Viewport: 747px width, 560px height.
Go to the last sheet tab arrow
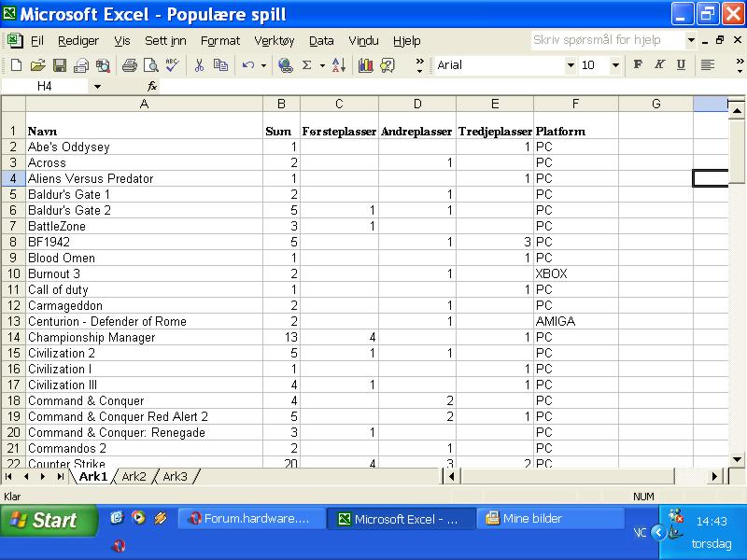click(x=60, y=476)
